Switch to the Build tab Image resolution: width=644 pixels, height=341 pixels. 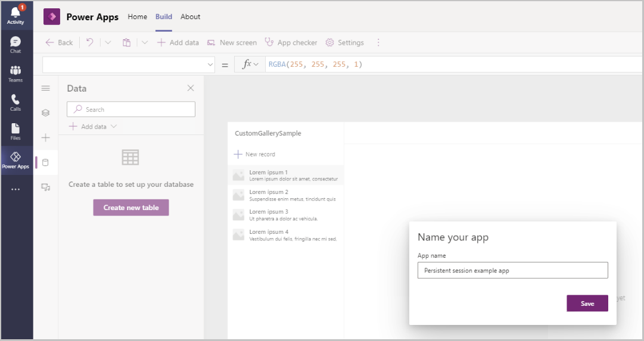[163, 17]
